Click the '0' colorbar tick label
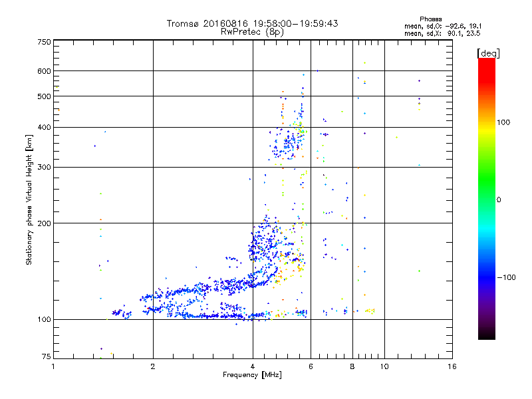This screenshot has width=532, height=399. pos(499,200)
